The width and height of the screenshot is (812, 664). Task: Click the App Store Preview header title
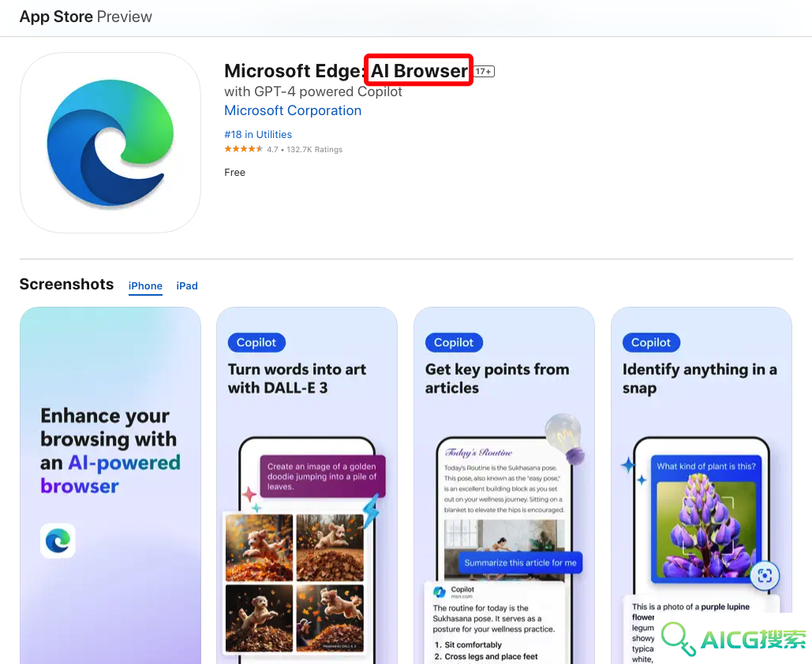[86, 17]
